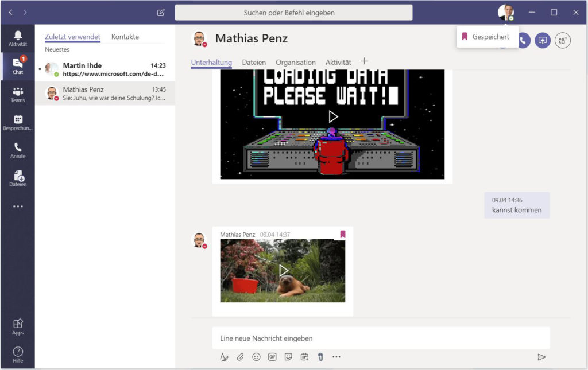Open Besprechungen calendar in the sidebar
The image size is (588, 370).
click(x=18, y=123)
